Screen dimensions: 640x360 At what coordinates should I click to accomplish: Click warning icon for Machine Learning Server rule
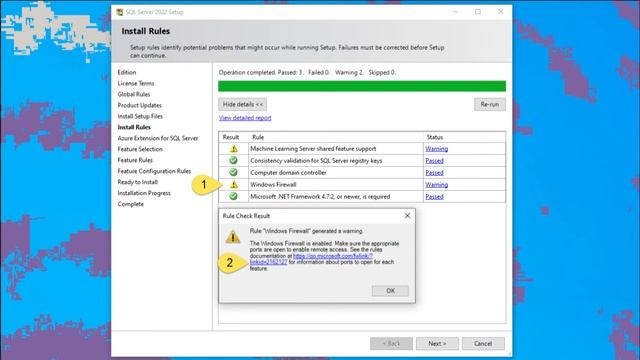233,149
